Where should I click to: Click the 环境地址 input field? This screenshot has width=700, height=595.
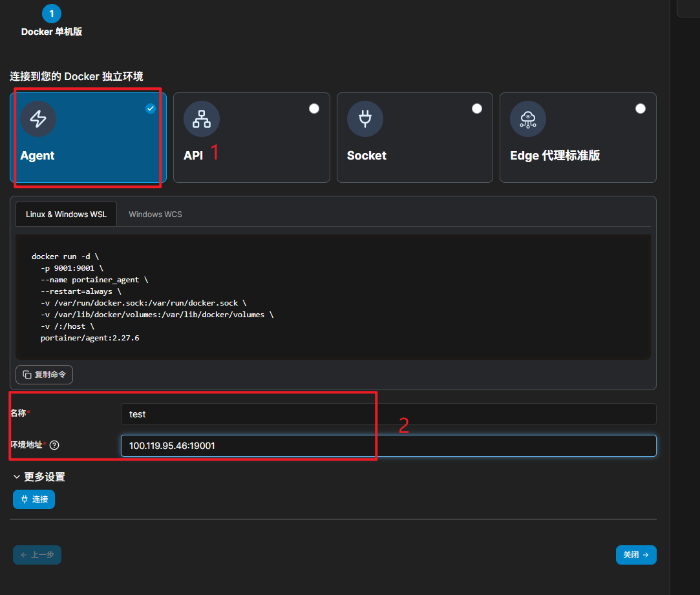click(x=388, y=446)
